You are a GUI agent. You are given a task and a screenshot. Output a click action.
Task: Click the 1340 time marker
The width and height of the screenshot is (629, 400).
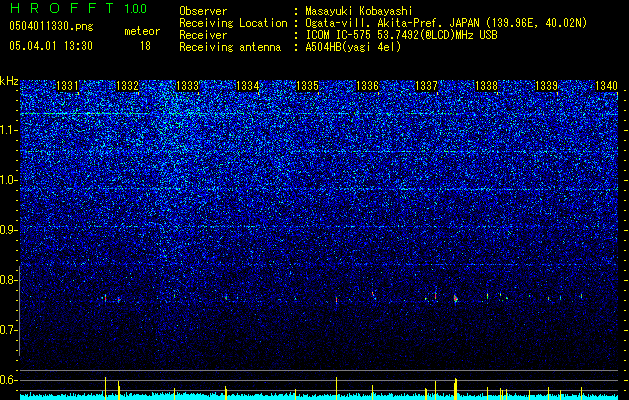[x=606, y=86]
